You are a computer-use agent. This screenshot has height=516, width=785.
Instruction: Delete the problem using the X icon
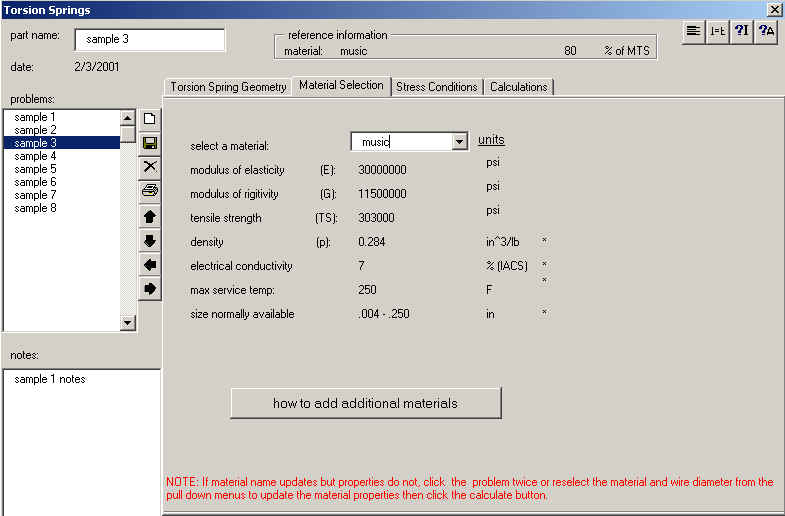(x=150, y=167)
